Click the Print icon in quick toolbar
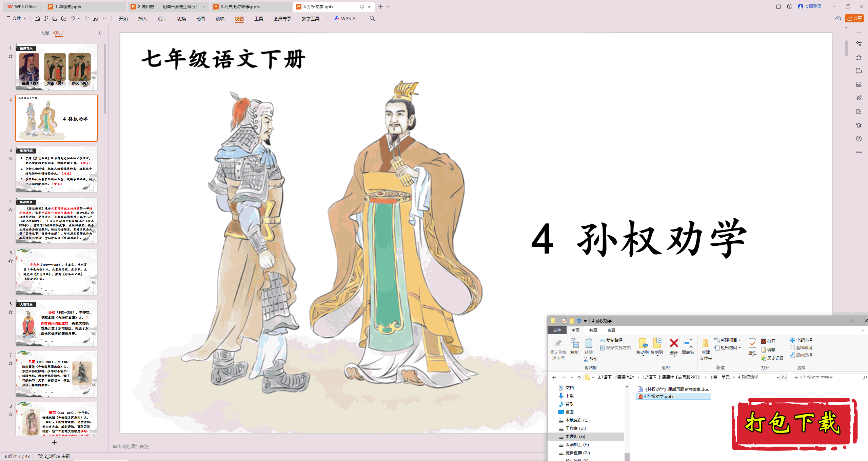 tap(55, 19)
